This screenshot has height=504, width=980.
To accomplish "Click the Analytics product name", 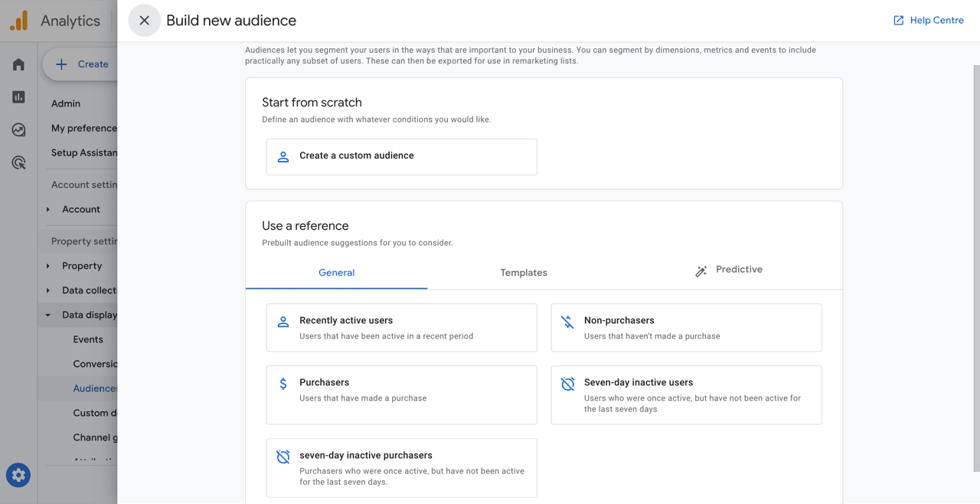I will (x=70, y=21).
